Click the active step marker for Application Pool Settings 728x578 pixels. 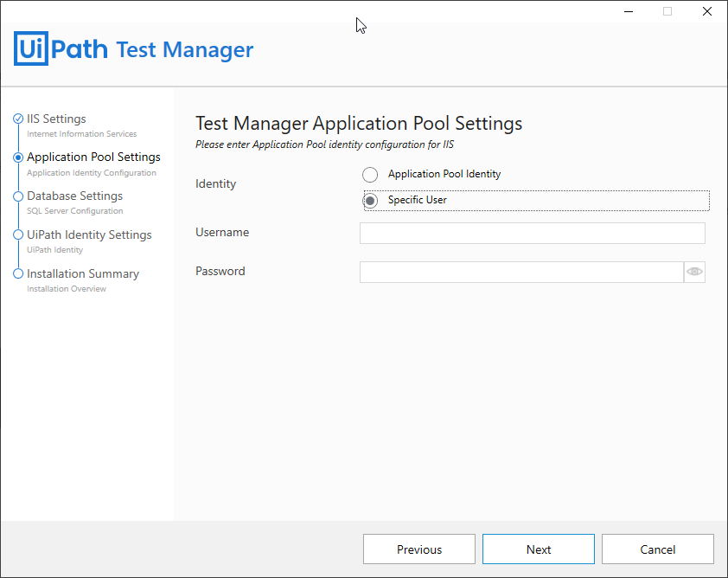tap(18, 157)
